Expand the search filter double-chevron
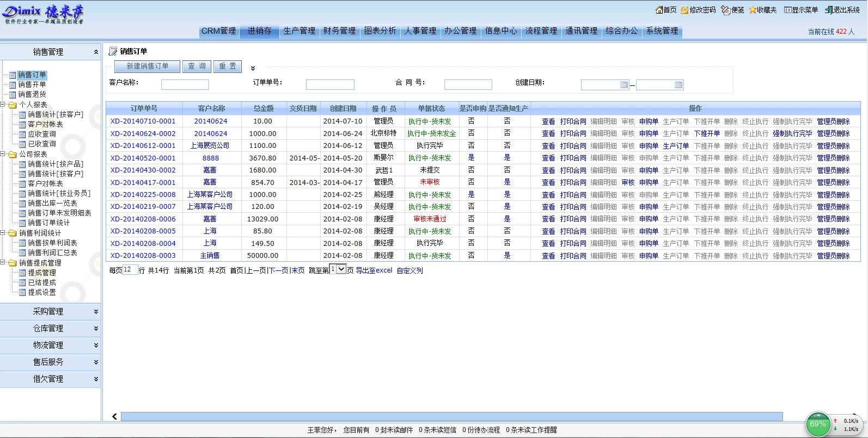The width and height of the screenshot is (868, 438). pyautogui.click(x=253, y=69)
